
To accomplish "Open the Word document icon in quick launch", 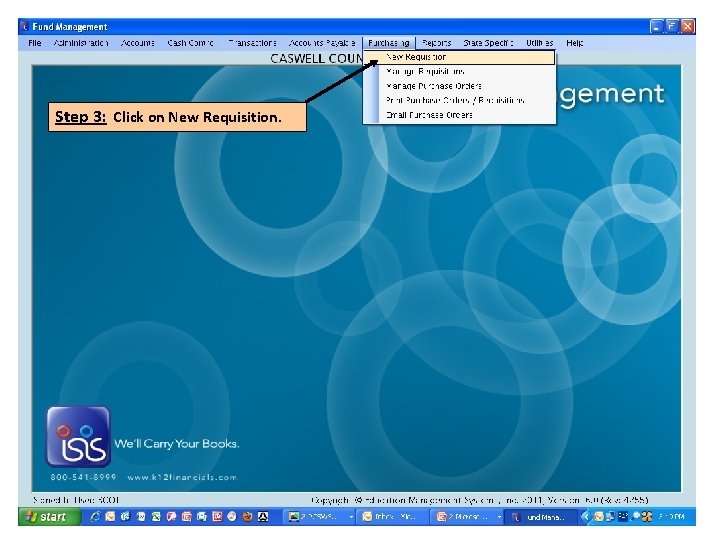I will coord(141,516).
